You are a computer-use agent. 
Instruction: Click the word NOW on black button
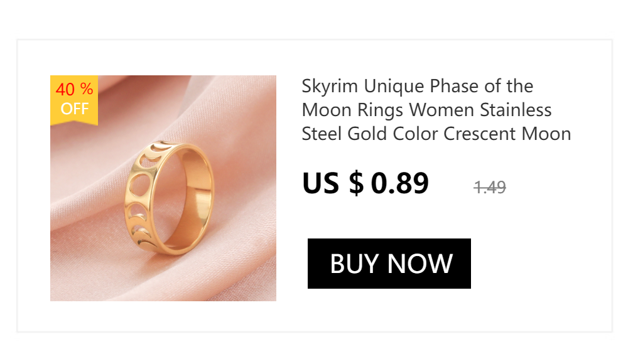click(x=420, y=264)
